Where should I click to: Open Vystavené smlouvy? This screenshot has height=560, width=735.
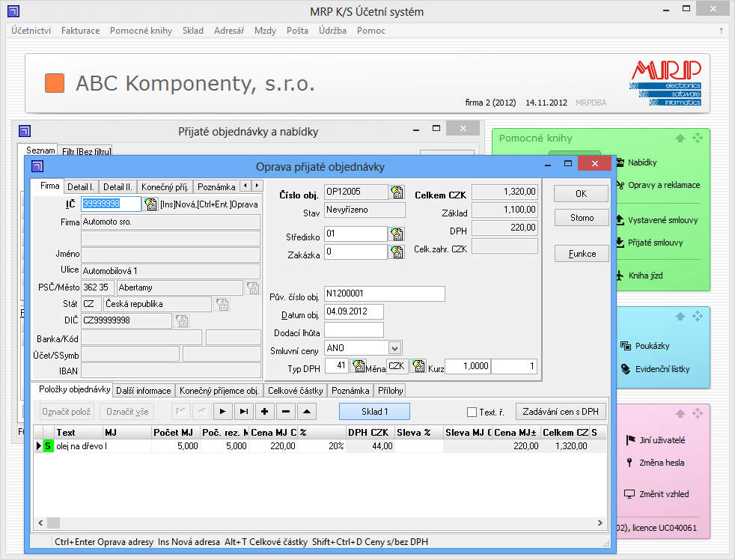(x=662, y=220)
